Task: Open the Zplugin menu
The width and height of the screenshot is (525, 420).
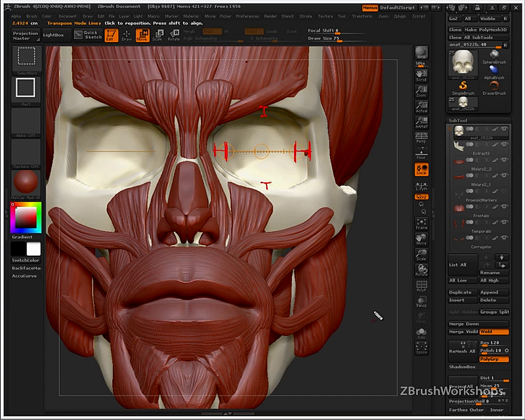Action: pyautogui.click(x=400, y=16)
